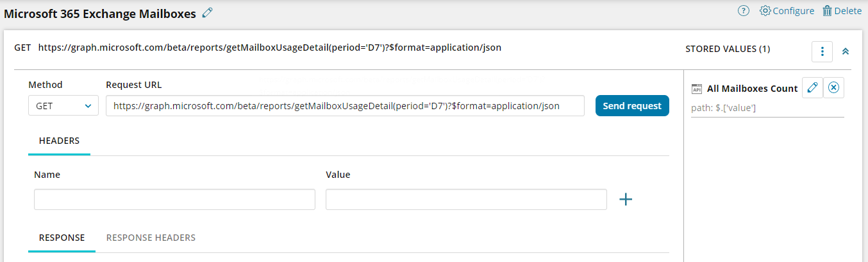Edit the All Mailboxes Count stored value
This screenshot has height=262, width=868.
click(812, 89)
